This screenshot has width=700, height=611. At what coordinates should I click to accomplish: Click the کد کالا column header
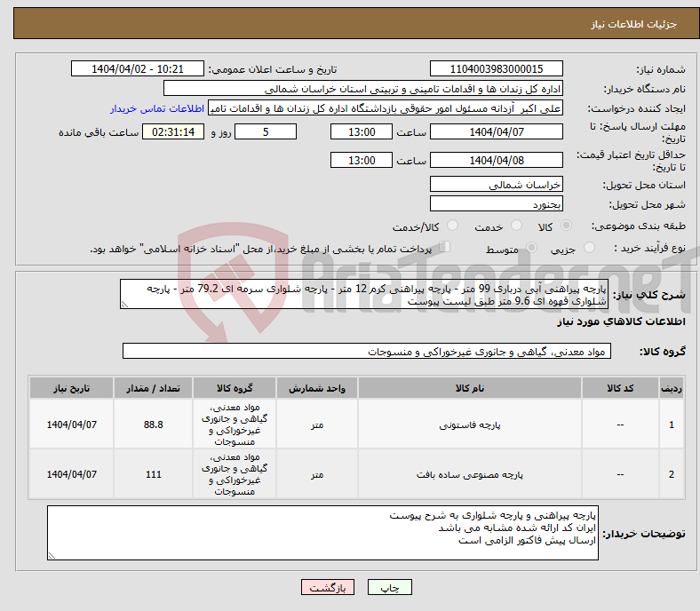pos(620,388)
